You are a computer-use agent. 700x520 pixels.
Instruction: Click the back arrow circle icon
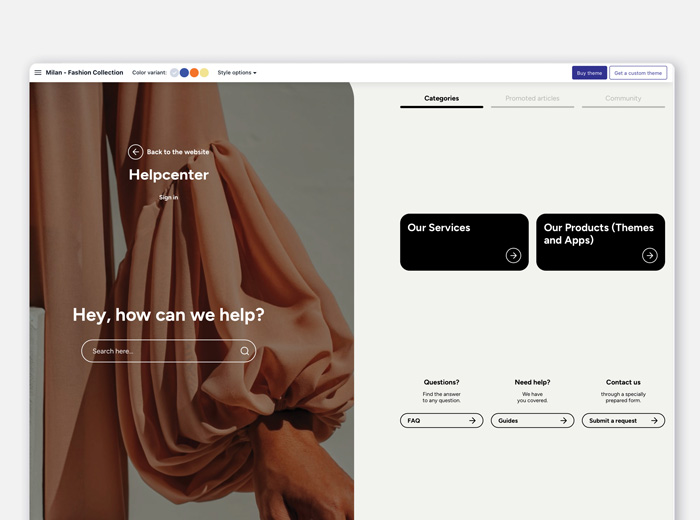[135, 152]
